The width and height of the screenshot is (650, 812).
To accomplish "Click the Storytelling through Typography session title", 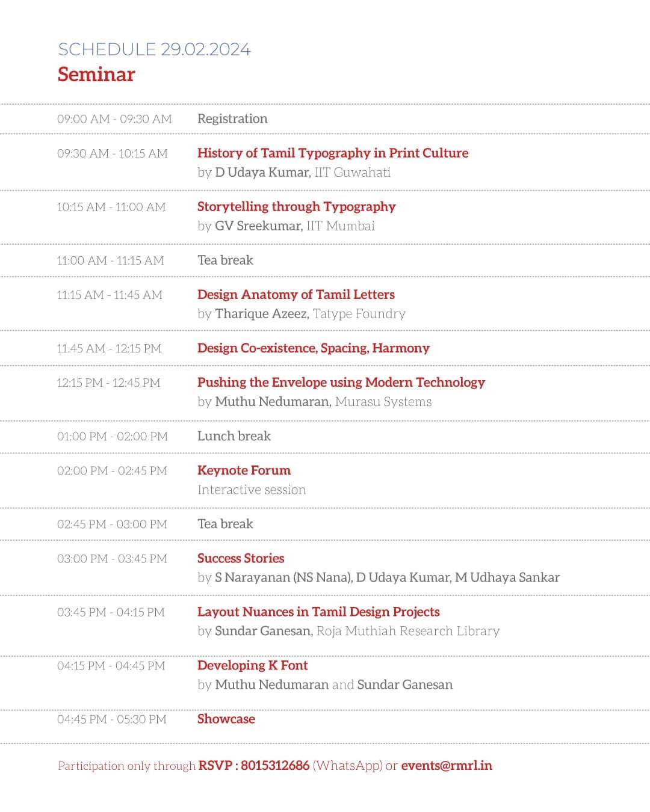I will coord(296,206).
